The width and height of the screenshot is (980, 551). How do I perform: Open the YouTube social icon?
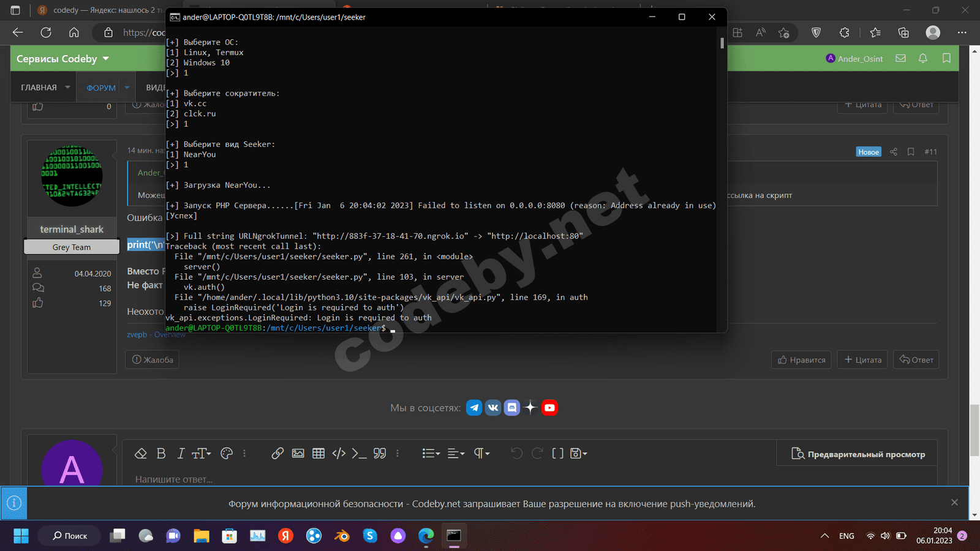tap(549, 408)
